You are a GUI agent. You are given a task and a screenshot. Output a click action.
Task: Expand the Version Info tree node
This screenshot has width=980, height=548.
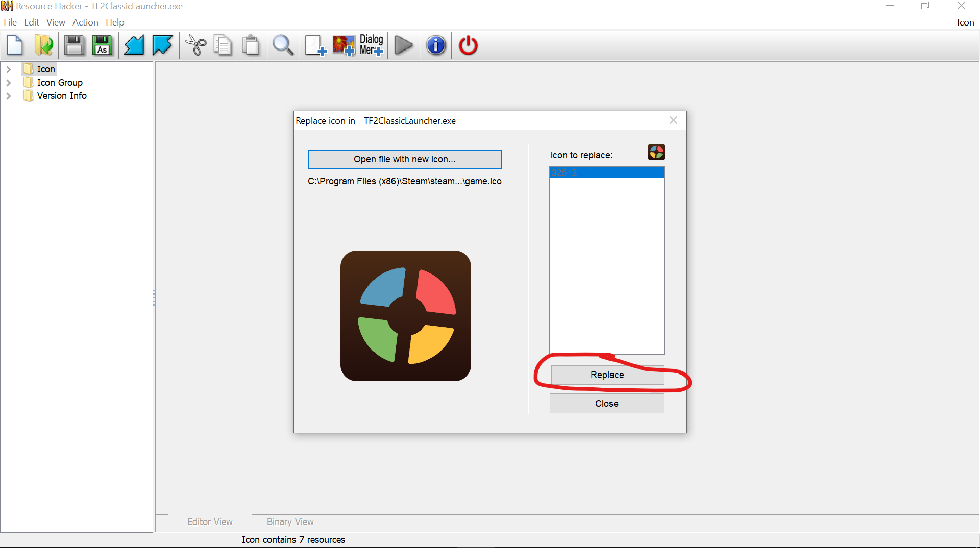coord(8,96)
